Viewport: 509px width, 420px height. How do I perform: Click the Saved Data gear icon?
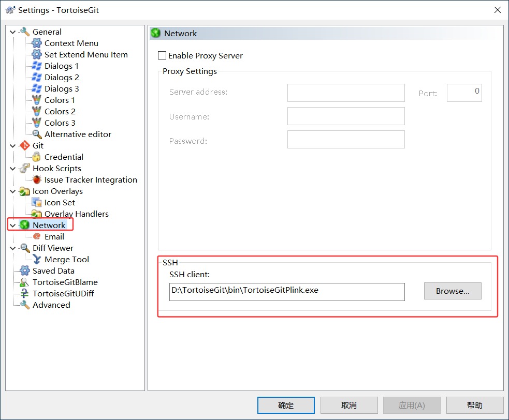pyautogui.click(x=25, y=271)
